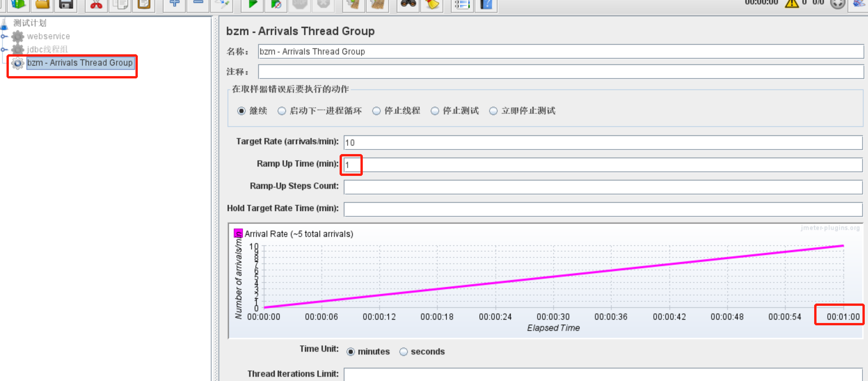868x381 pixels.
Task: Click the webservice gear icon in tree
Action: coord(18,36)
